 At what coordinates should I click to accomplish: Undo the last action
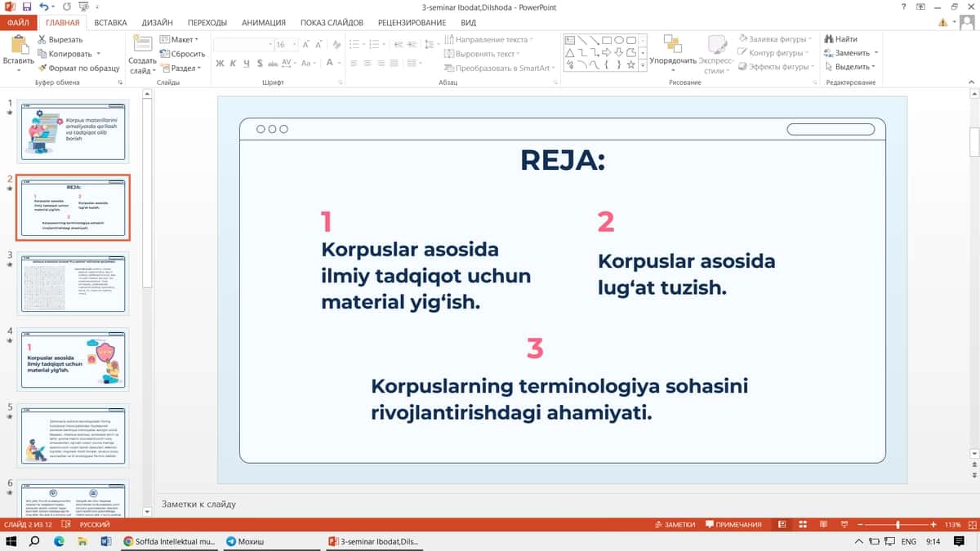coord(42,7)
